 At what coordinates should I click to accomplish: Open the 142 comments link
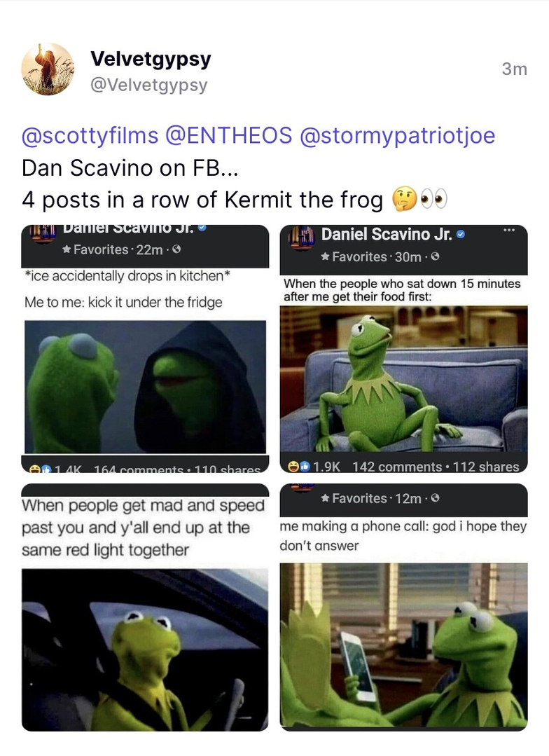pyautogui.click(x=395, y=467)
